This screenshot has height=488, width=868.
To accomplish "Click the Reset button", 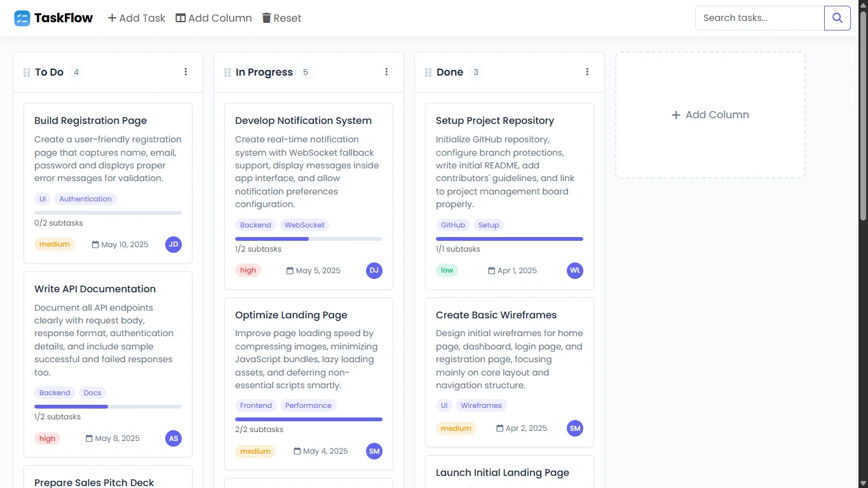I will [x=281, y=18].
